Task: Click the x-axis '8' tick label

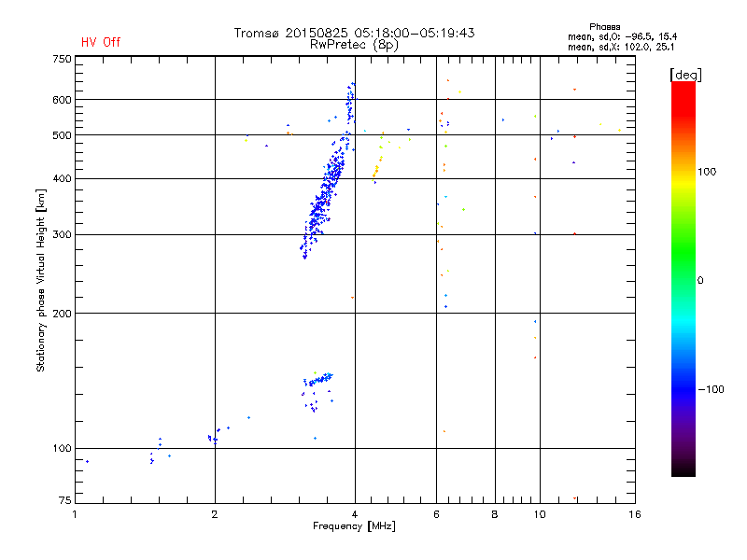Action: tap(495, 514)
